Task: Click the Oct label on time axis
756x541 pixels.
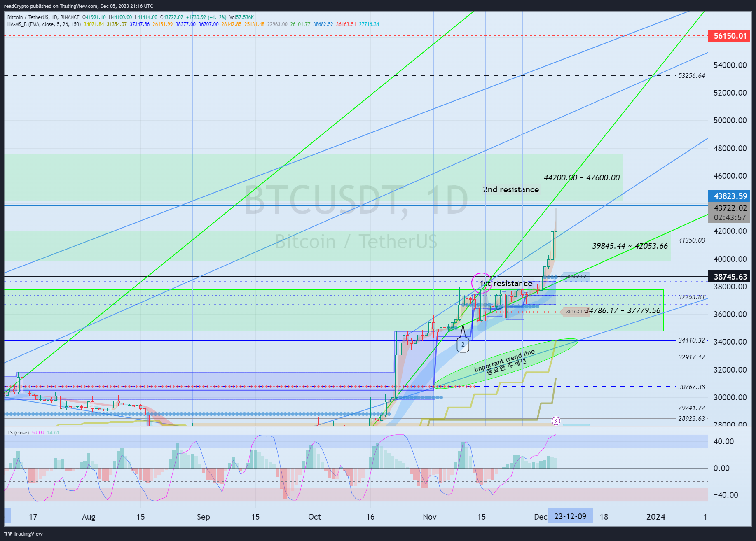Action: 314,517
